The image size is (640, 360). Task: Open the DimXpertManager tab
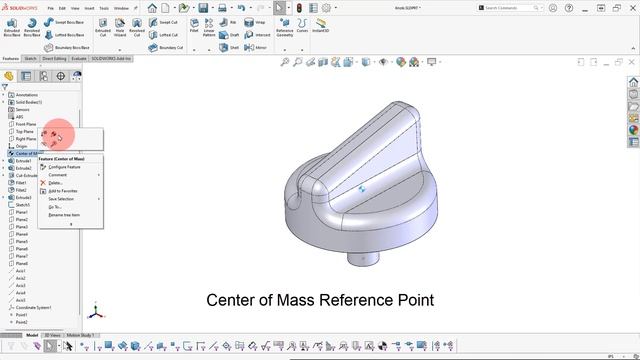coord(60,76)
